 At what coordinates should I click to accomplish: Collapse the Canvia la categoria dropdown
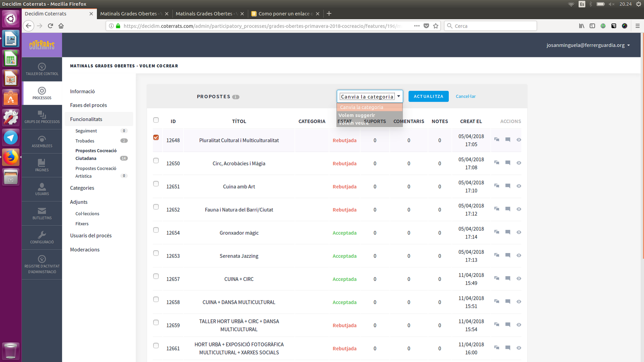pyautogui.click(x=369, y=97)
